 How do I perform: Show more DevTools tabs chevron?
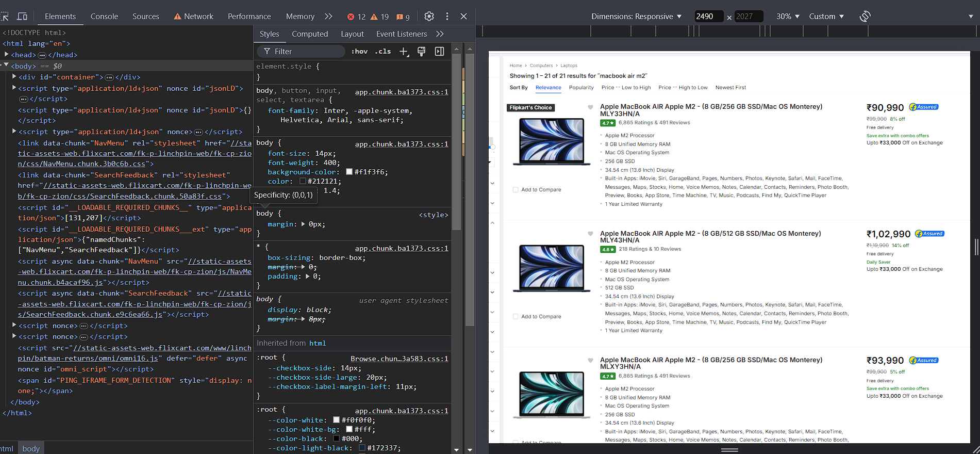328,17
